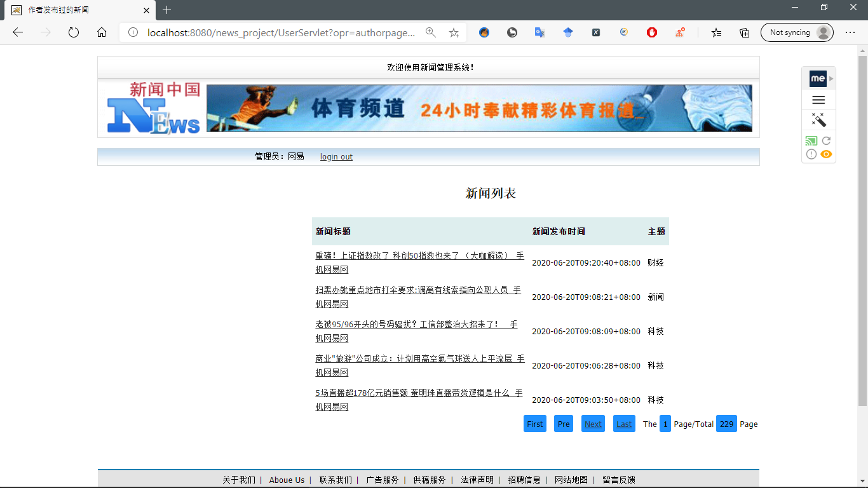Click total pages 229 badge

pos(726,424)
